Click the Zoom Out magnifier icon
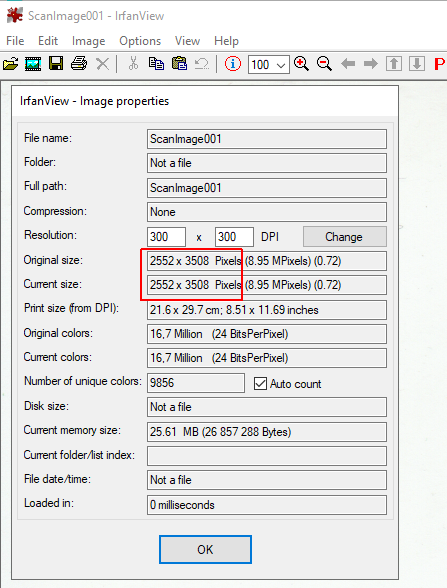The height and width of the screenshot is (588, 447). point(324,64)
